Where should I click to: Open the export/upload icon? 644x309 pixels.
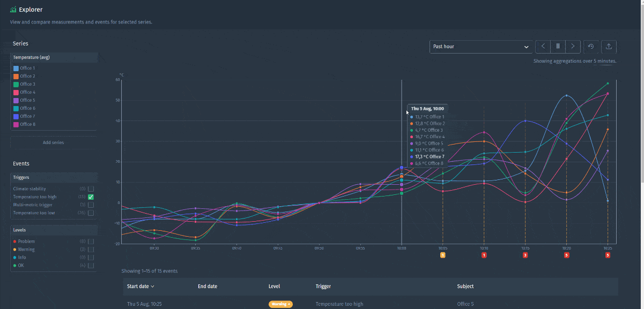pyautogui.click(x=609, y=47)
